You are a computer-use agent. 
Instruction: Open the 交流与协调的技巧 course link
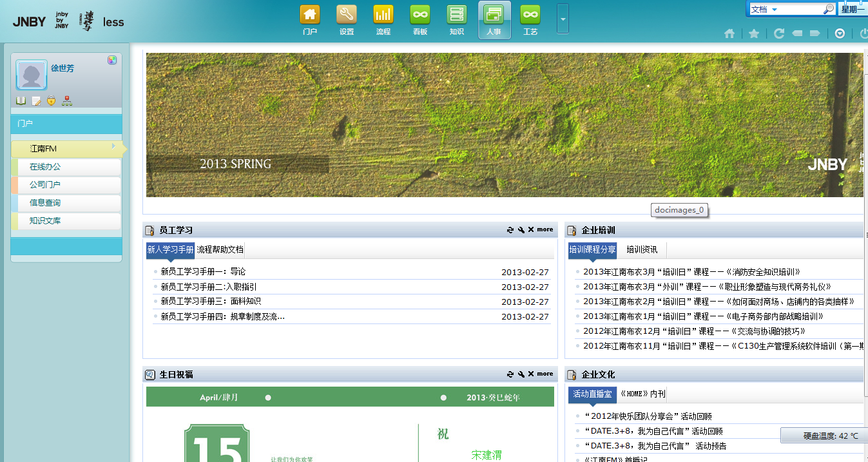coord(695,331)
